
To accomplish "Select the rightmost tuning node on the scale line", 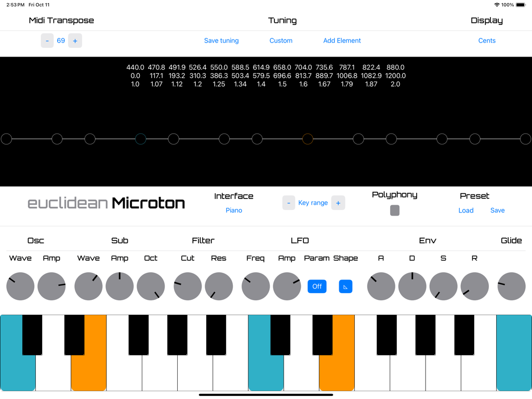I will (525, 139).
